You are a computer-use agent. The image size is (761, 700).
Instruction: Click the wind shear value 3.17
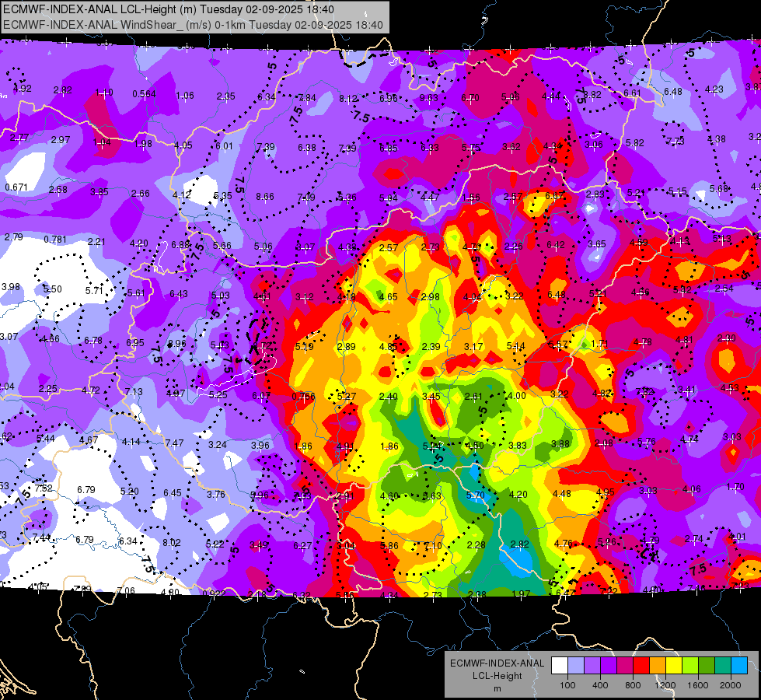click(x=473, y=347)
